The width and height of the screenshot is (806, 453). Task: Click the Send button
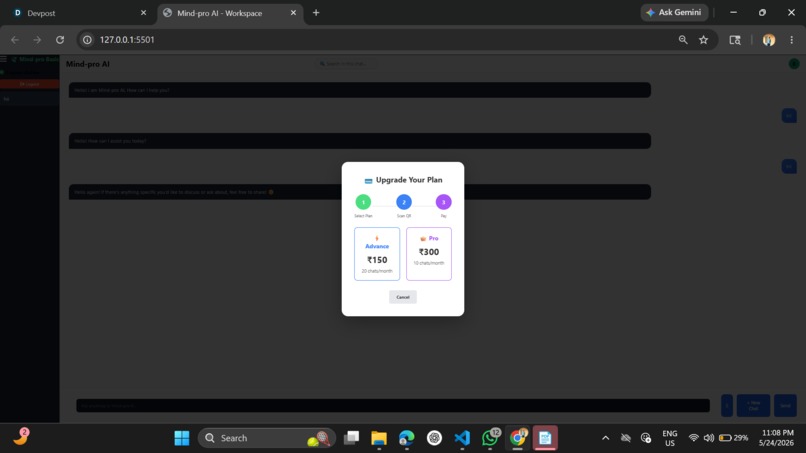[785, 406]
